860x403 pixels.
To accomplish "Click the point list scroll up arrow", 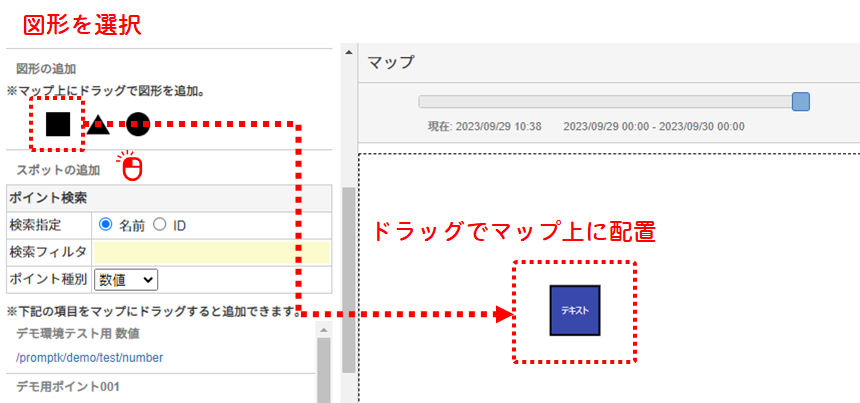I will pyautogui.click(x=324, y=330).
